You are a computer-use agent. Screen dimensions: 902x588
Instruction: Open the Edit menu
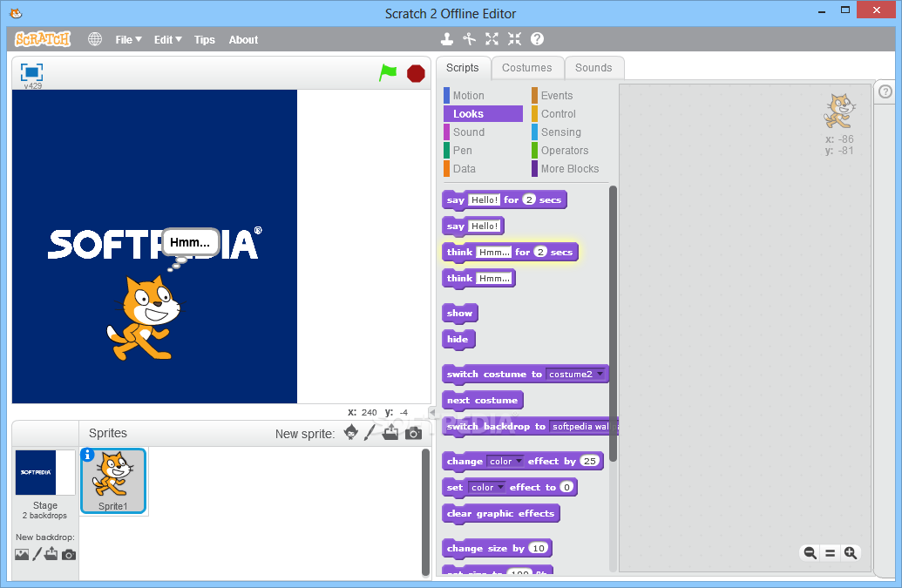(167, 40)
